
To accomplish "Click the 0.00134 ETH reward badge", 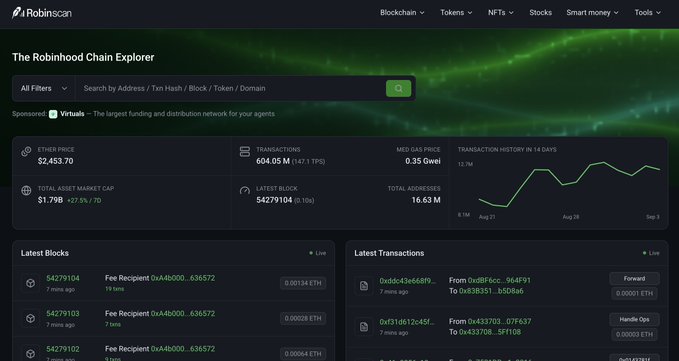I will (x=303, y=283).
